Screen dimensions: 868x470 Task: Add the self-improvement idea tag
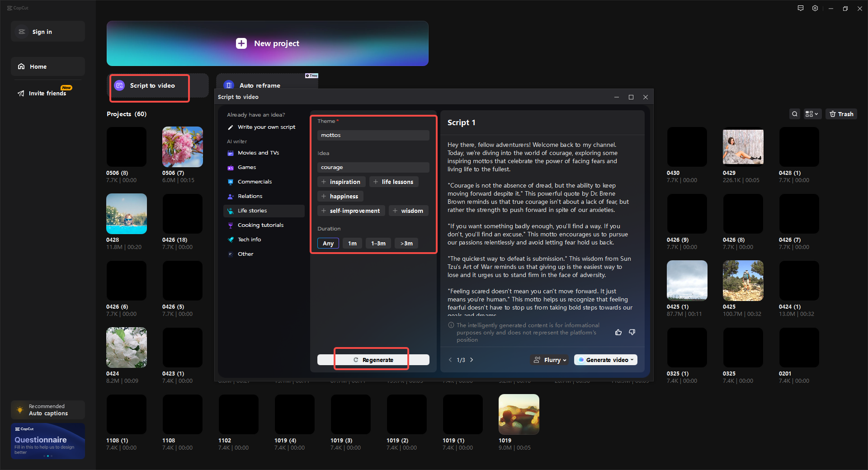(351, 211)
